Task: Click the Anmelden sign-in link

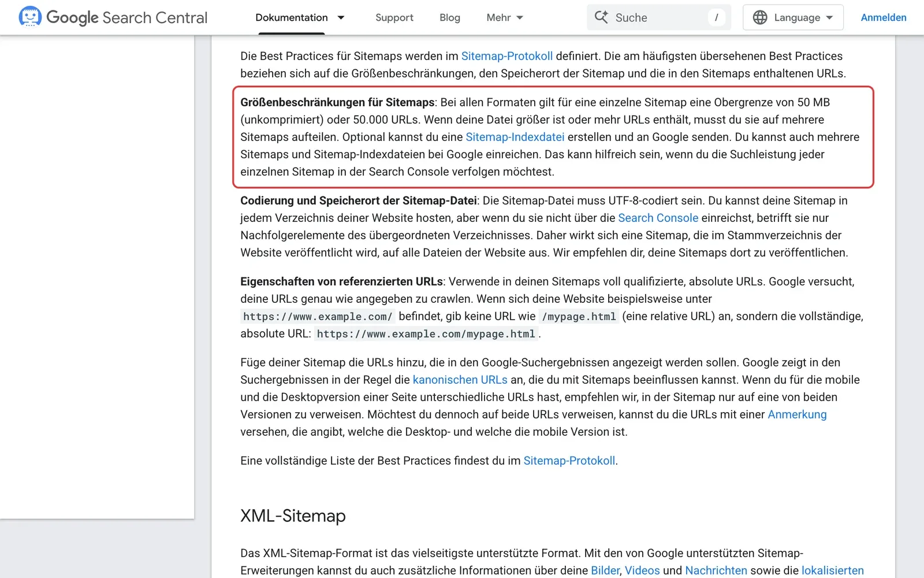Action: click(x=884, y=17)
